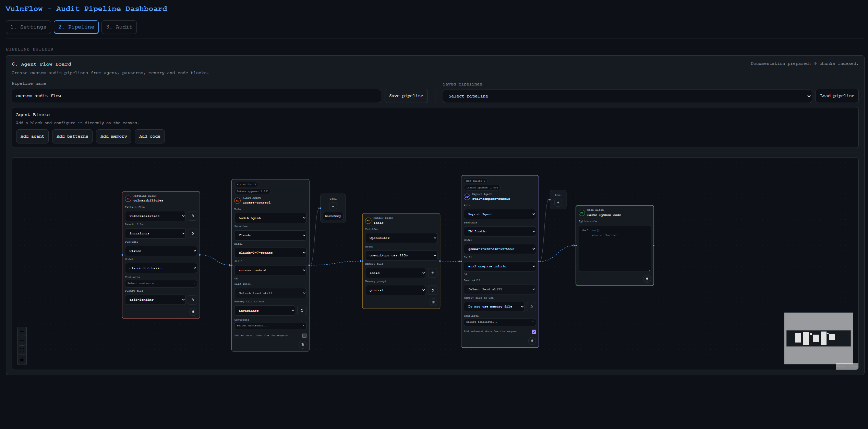This screenshot has width=868, height=429.
Task: Open Patterns Block Select contracts dropdown
Action: coord(161,283)
